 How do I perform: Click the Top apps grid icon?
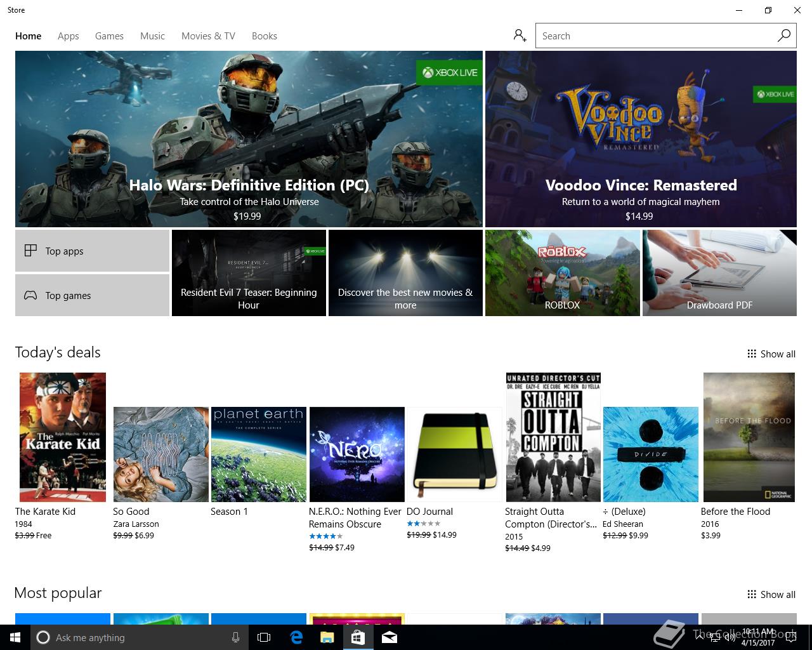click(x=30, y=251)
